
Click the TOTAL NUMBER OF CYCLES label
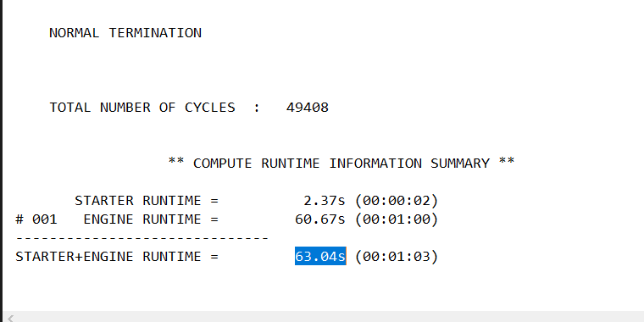pyautogui.click(x=142, y=108)
